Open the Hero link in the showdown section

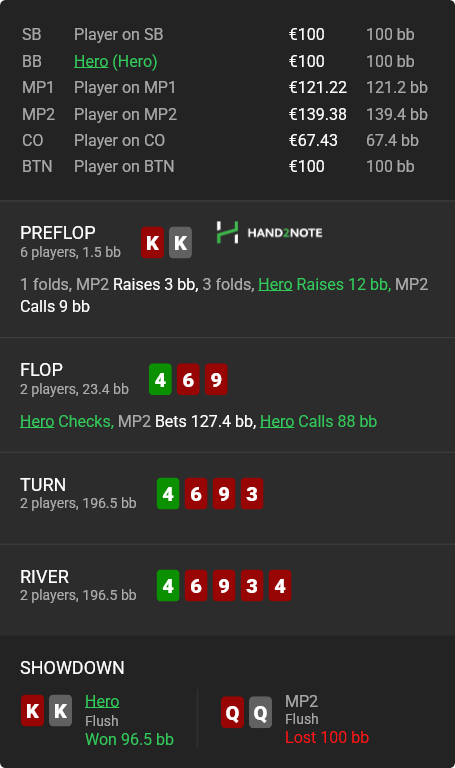pyautogui.click(x=102, y=701)
